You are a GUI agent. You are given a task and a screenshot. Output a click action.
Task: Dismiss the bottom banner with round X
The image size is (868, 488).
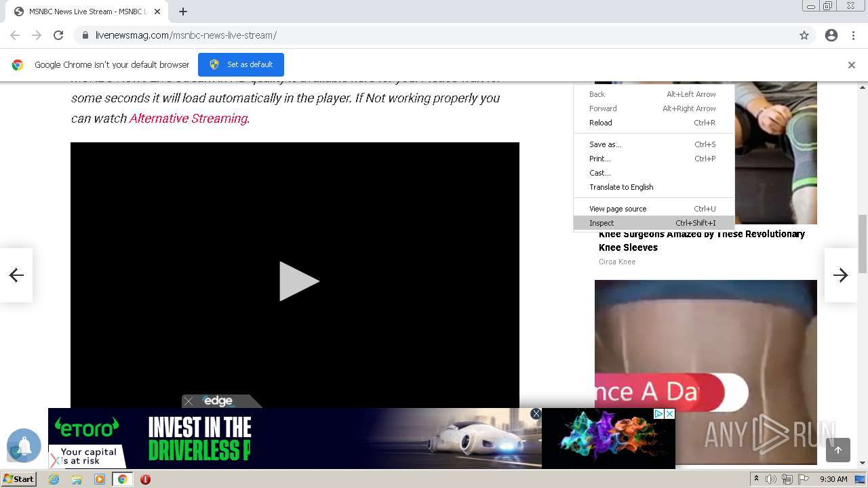coord(536,413)
